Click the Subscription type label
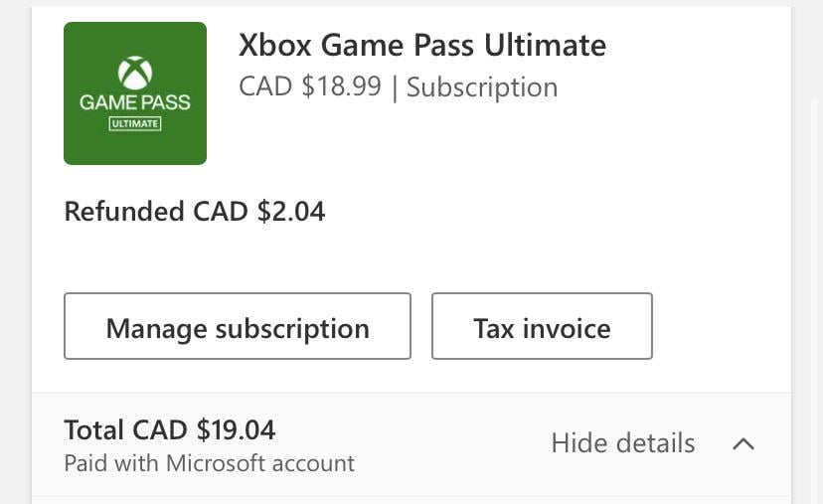Image resolution: width=823 pixels, height=504 pixels. (x=482, y=87)
